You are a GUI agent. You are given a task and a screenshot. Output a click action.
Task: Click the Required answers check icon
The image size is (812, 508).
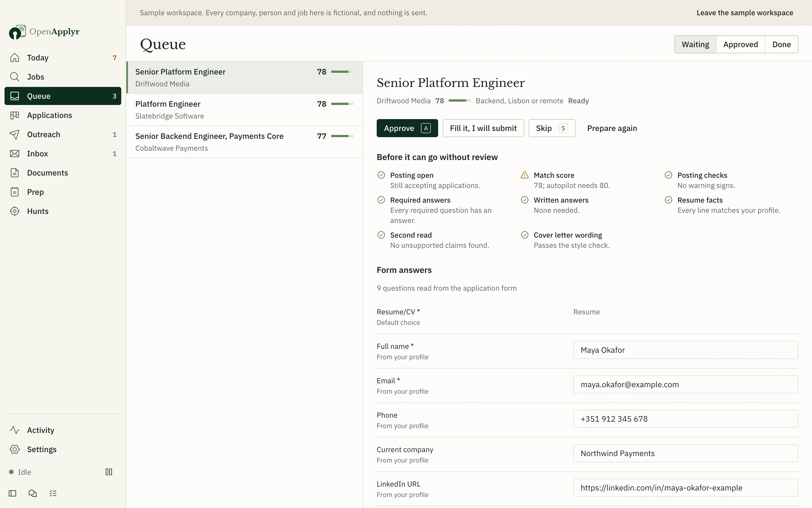(381, 200)
